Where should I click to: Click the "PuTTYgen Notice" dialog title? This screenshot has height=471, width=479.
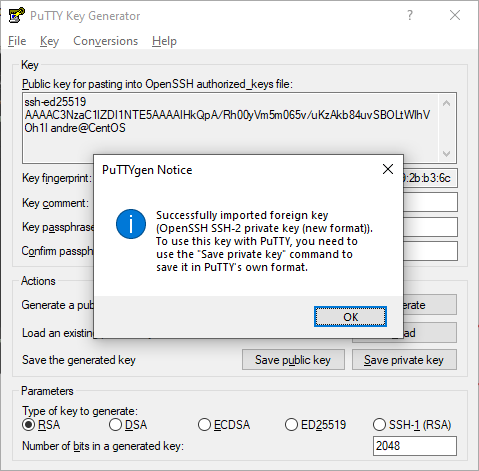point(147,170)
